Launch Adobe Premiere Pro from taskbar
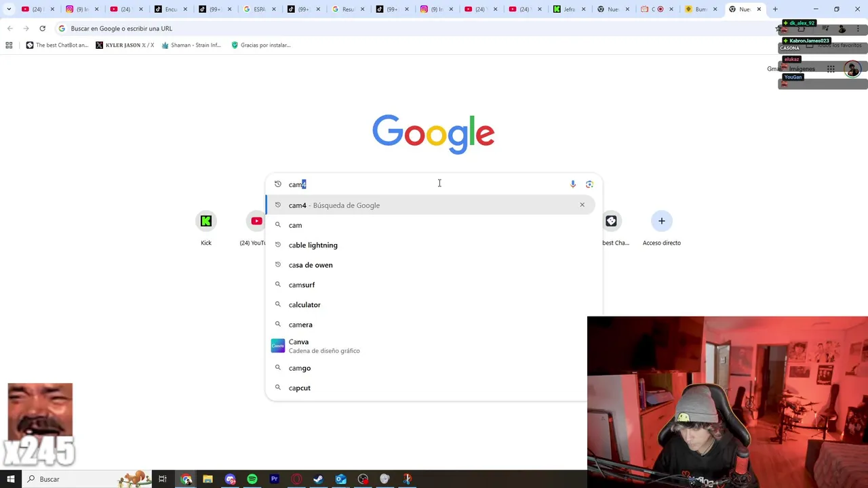 tap(275, 479)
